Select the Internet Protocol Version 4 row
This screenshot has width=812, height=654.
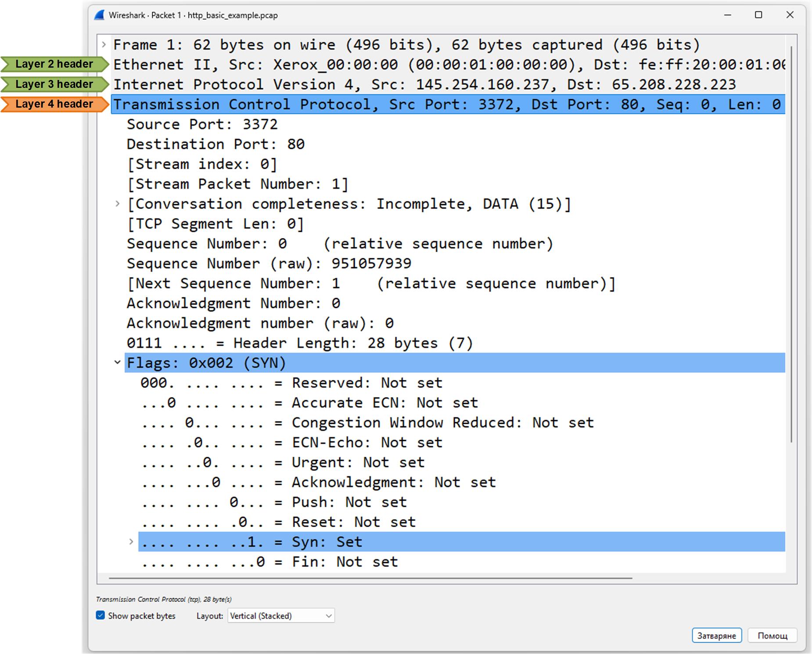[x=424, y=84]
